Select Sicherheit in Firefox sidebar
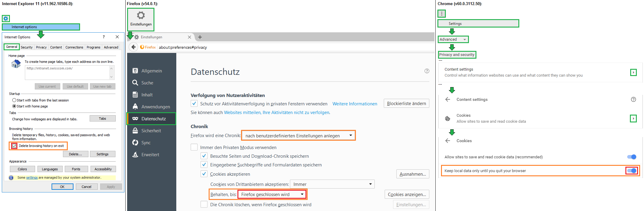The height and width of the screenshot is (211, 644). [151, 131]
